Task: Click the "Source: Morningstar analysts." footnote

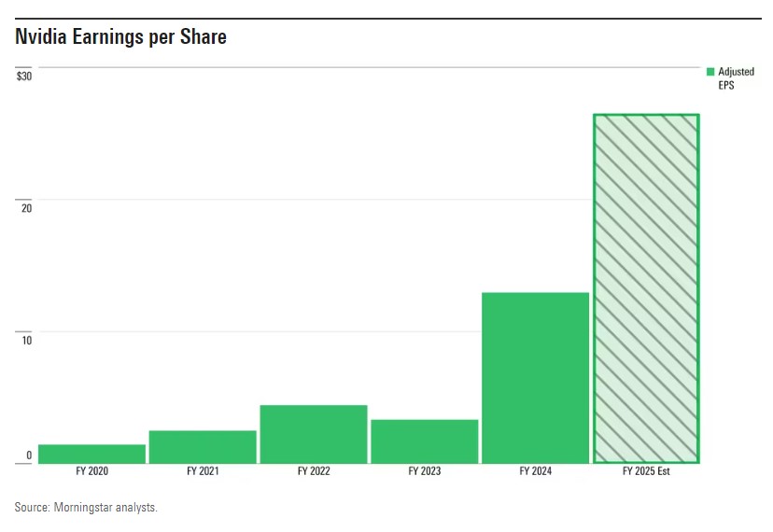Action: 86,508
